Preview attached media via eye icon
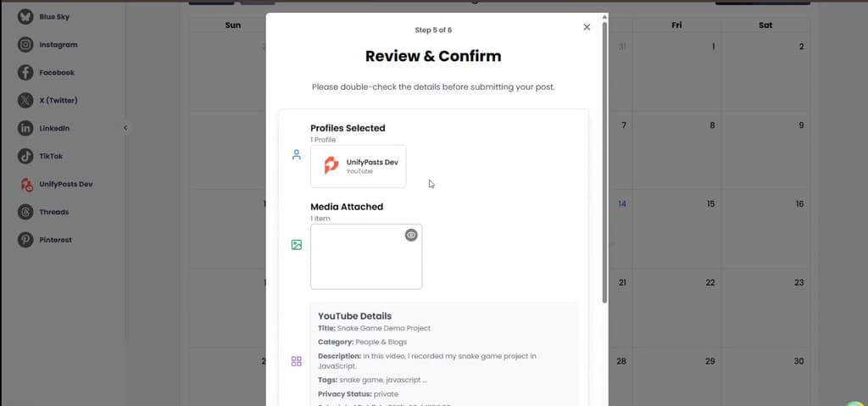This screenshot has height=406, width=868. coord(411,235)
